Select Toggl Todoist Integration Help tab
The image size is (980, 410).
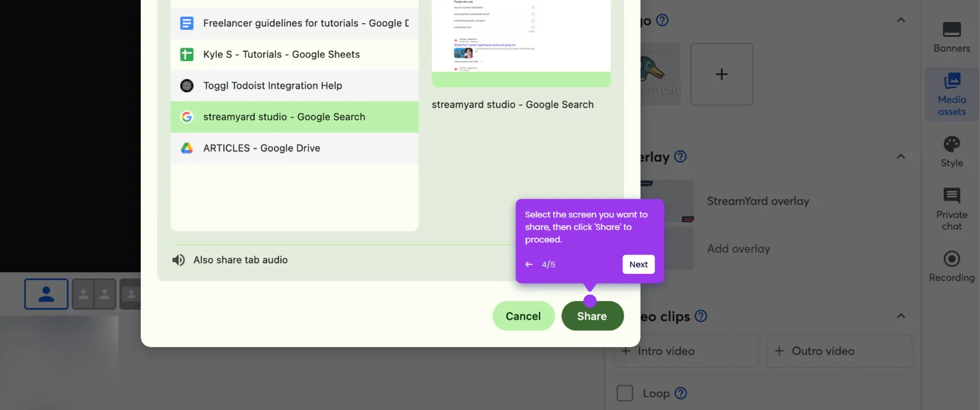[x=294, y=86]
